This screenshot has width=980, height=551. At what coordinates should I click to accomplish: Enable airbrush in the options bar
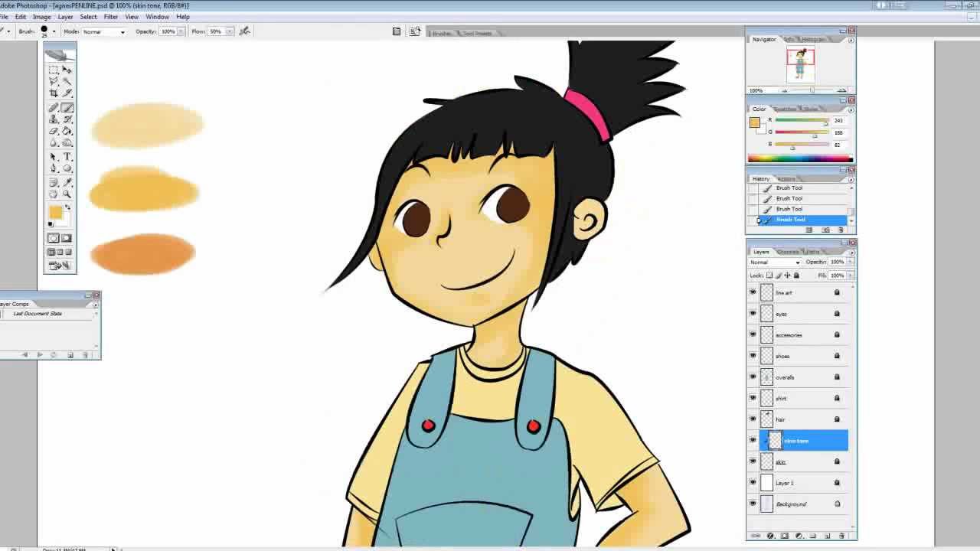click(x=244, y=31)
